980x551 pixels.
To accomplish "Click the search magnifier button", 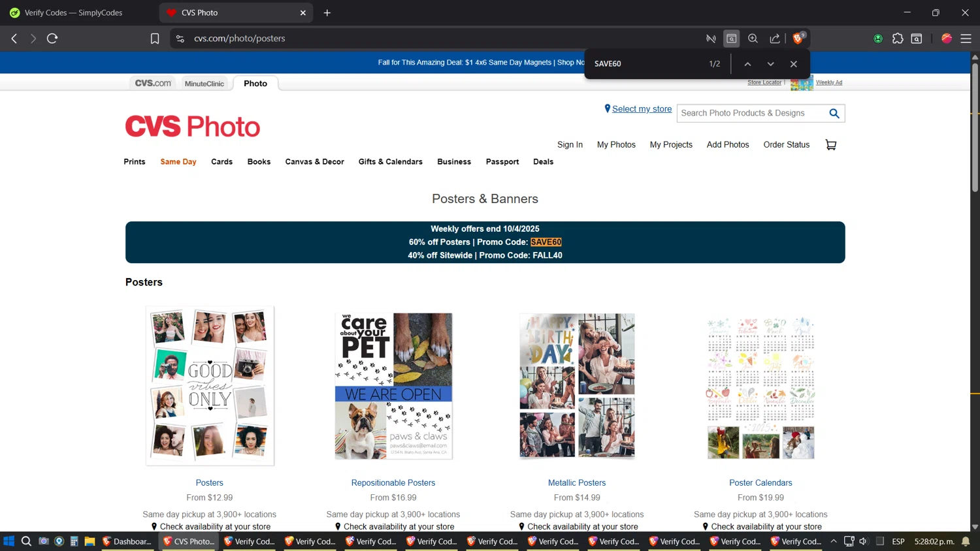I will coord(834,114).
